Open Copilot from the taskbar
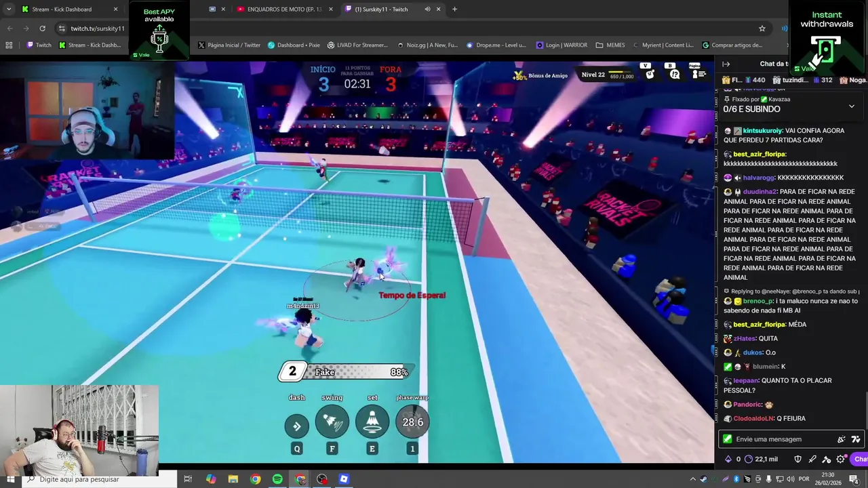Image resolution: width=868 pixels, height=488 pixels. click(211, 479)
